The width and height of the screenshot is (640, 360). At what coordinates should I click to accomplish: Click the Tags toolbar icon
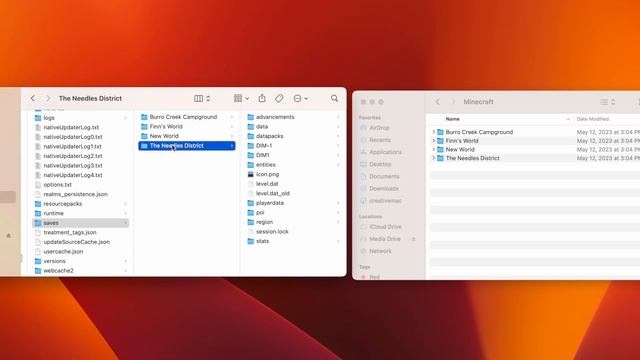point(279,98)
